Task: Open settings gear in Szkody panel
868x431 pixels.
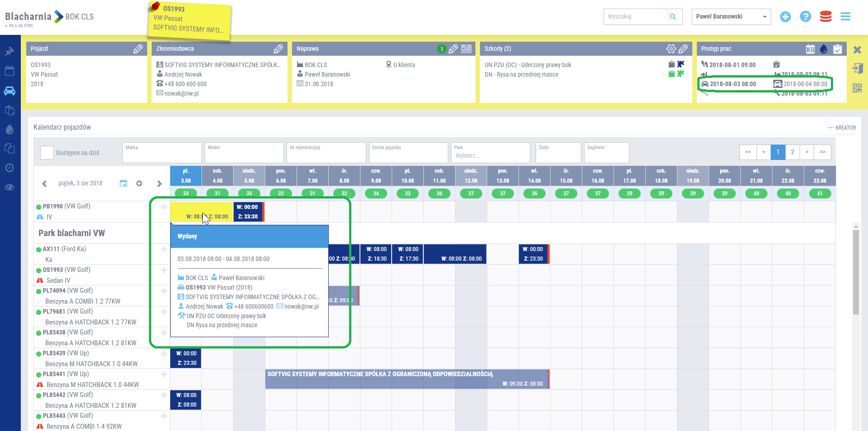Action: click(x=671, y=49)
